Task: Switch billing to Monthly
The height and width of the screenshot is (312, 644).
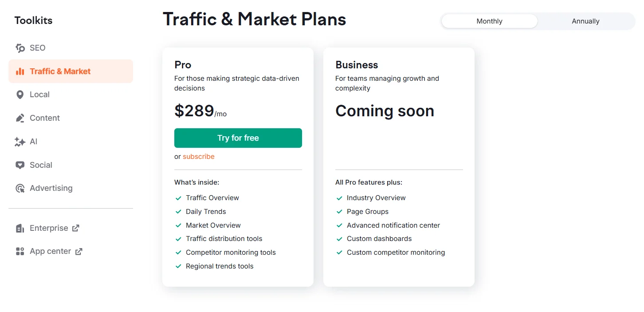Action: point(489,21)
